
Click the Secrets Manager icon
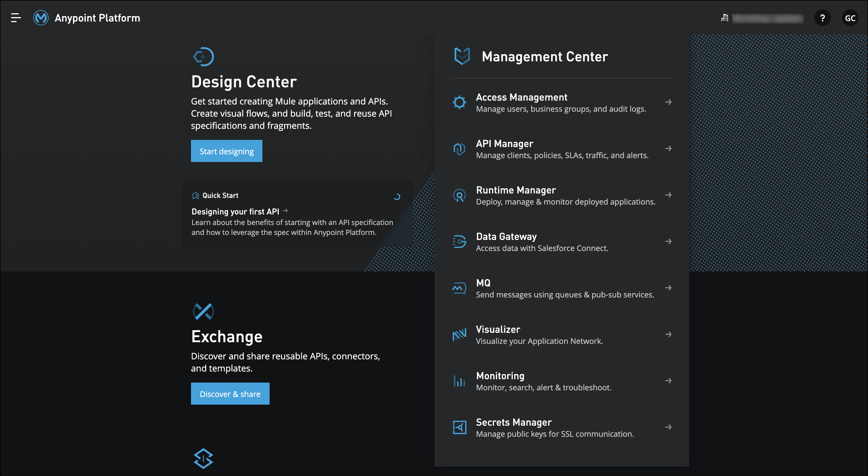[x=459, y=428]
